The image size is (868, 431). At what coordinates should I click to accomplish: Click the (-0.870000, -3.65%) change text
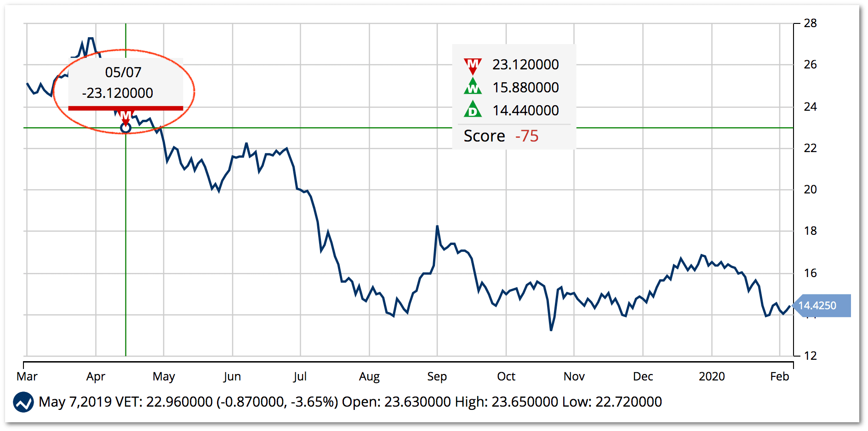[278, 402]
